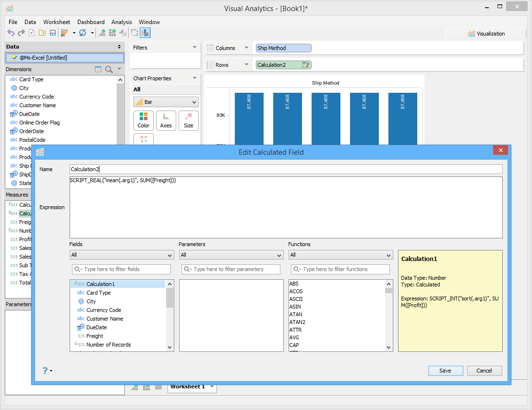Screen dimensions: 532x410
Task: Select Freight in the Fields list
Action: [x=95, y=336]
